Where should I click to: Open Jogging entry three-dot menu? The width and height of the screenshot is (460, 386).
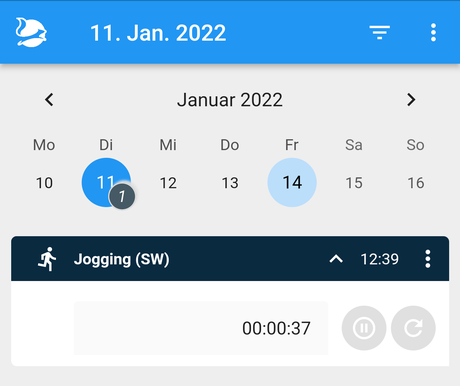pyautogui.click(x=428, y=259)
